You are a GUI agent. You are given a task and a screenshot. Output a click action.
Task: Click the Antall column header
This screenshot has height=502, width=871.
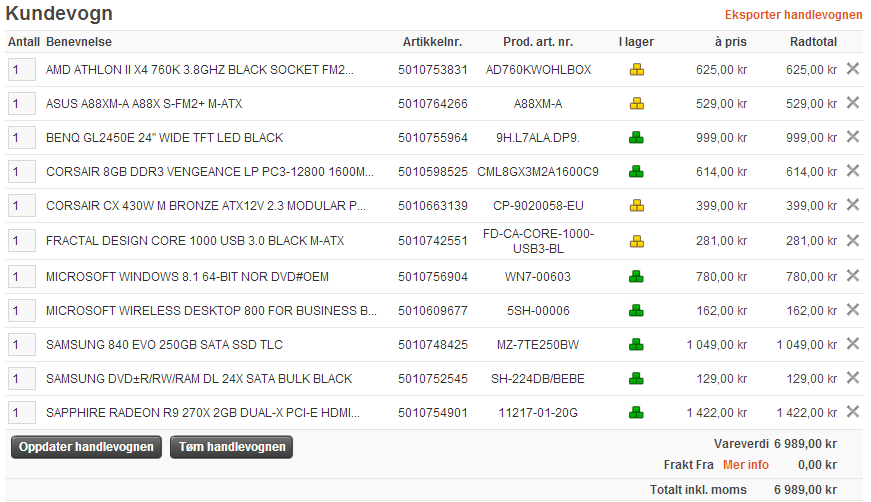pyautogui.click(x=24, y=42)
